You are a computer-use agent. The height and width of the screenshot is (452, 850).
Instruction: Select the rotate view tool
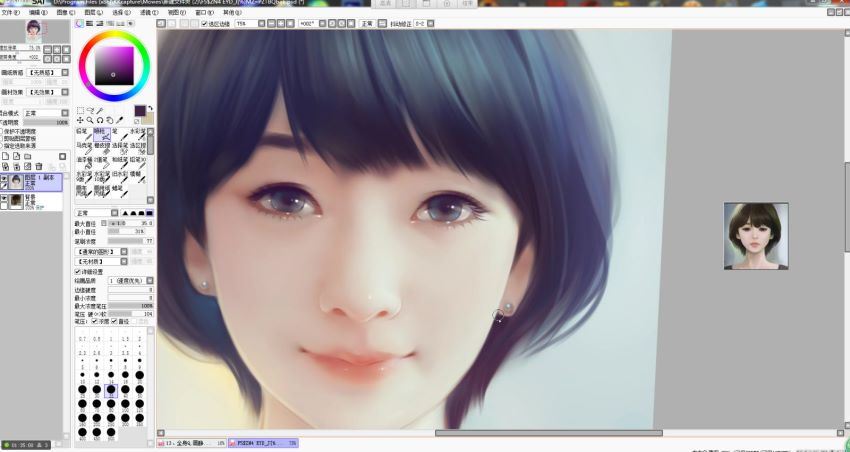click(x=100, y=120)
